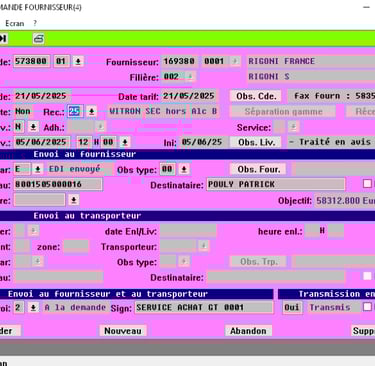Expand the Filière 002 dropdown arrow
Viewport: 375px width, 366px height.
click(x=190, y=77)
